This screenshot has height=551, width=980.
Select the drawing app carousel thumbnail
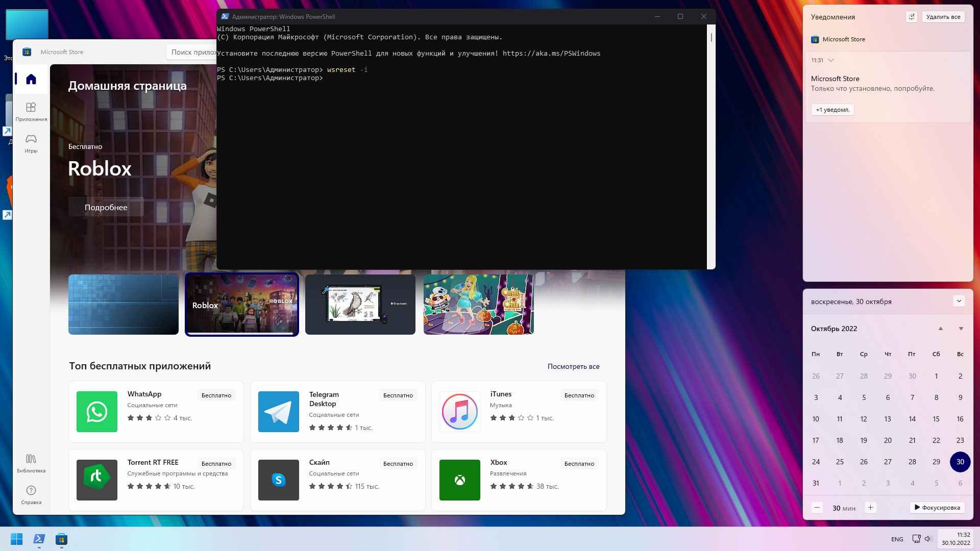pos(360,305)
